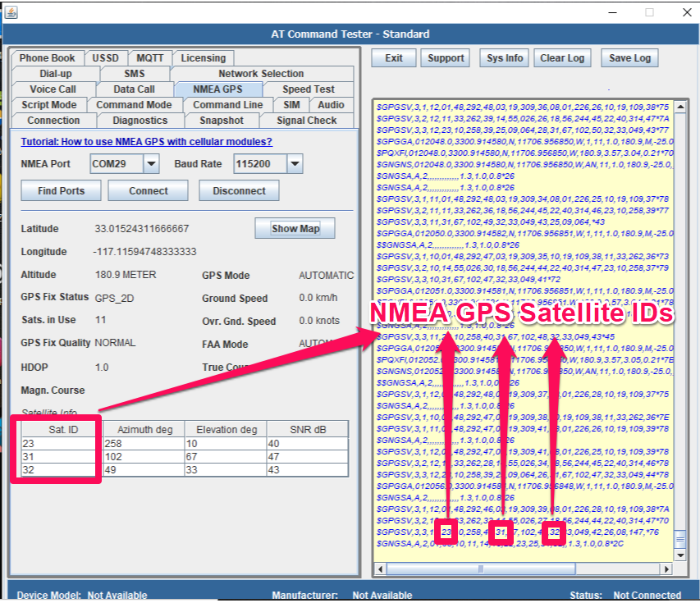
Task: Click azimuth value 102 cell
Action: pyautogui.click(x=144, y=457)
